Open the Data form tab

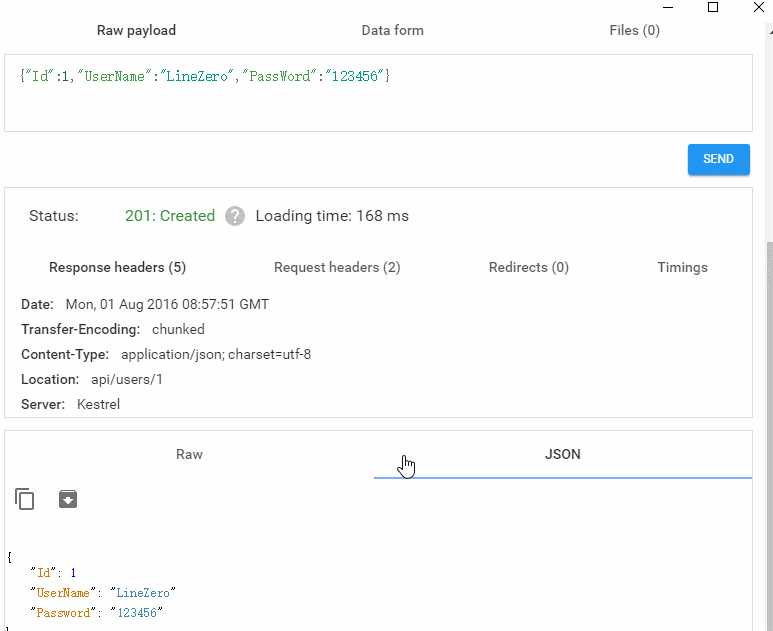click(x=392, y=30)
